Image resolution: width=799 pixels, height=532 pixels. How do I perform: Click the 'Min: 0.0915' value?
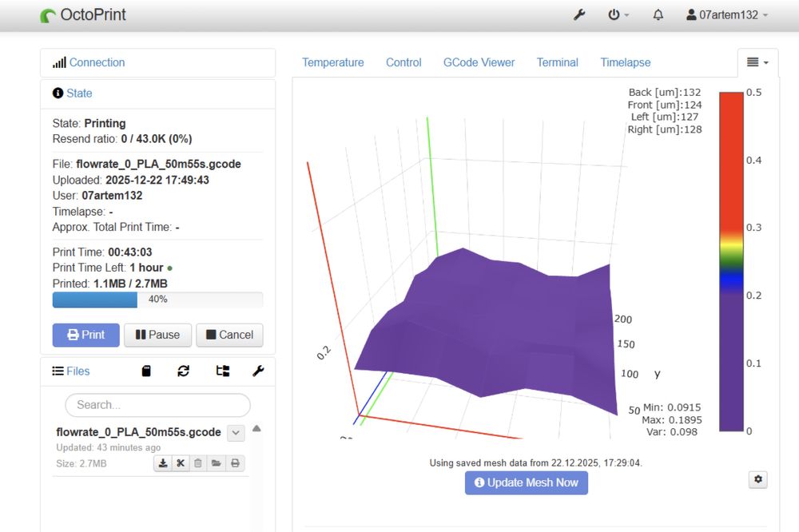672,407
